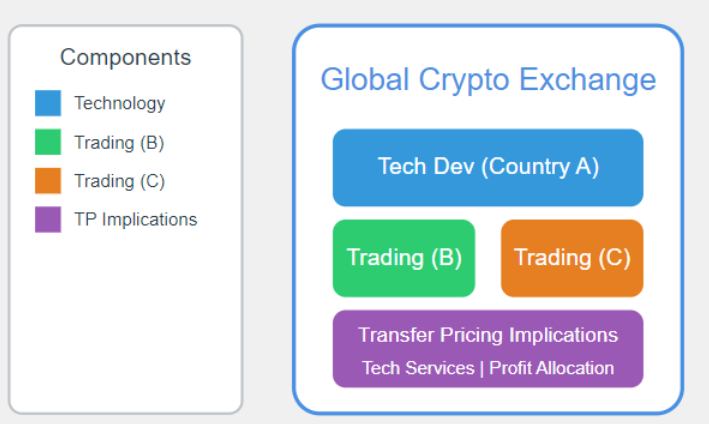Pick the orange Trading (C) legend swatch
Viewport: 709px width, 424px height.
pyautogui.click(x=47, y=181)
